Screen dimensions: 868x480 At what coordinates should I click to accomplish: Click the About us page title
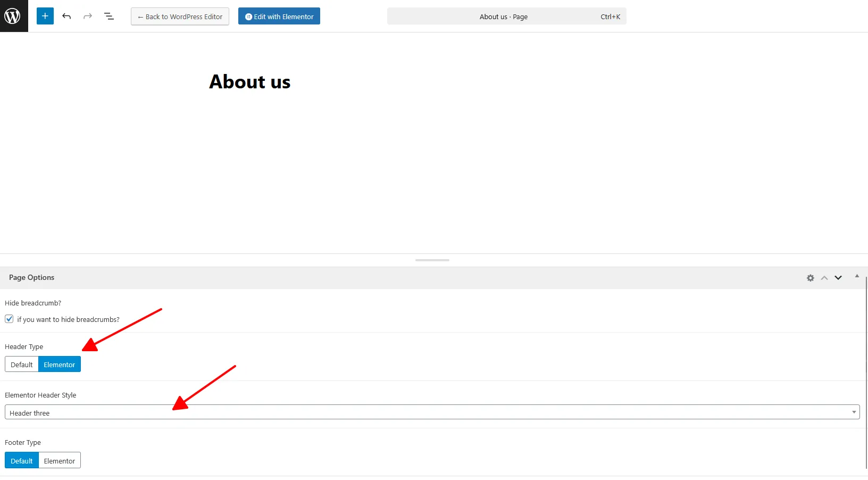[x=250, y=82]
